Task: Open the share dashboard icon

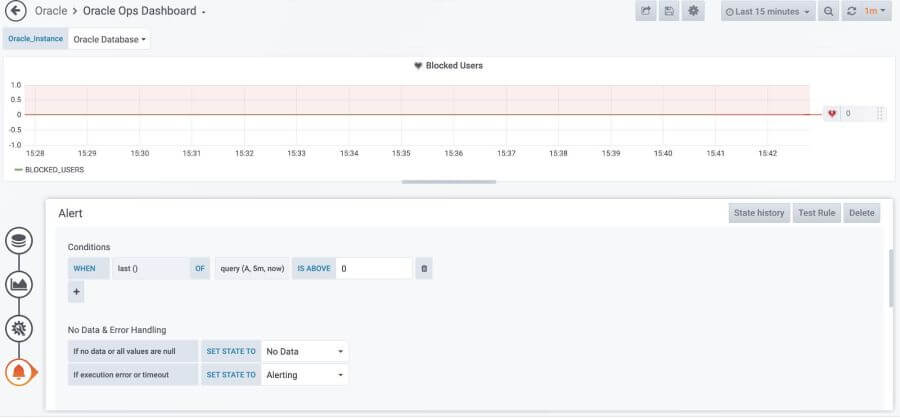Action: point(646,11)
